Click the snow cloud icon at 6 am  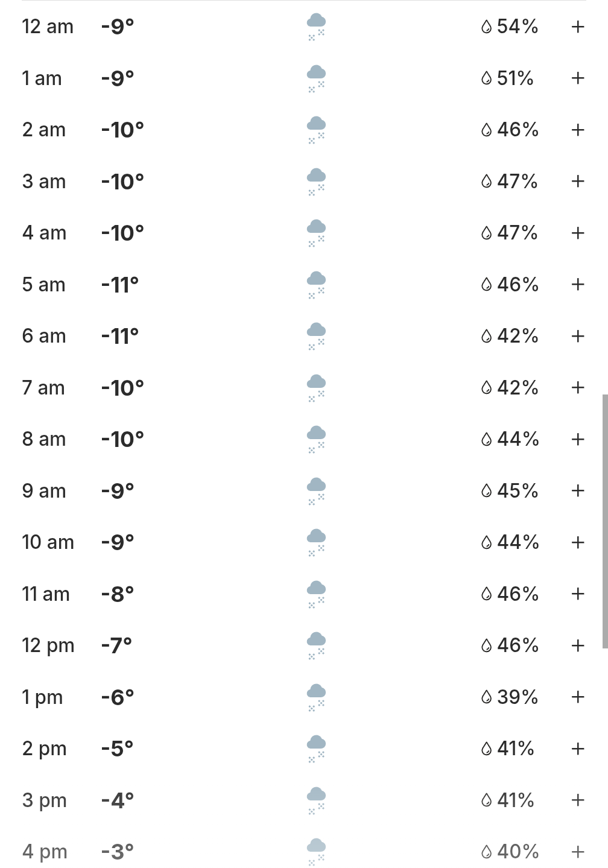click(316, 337)
